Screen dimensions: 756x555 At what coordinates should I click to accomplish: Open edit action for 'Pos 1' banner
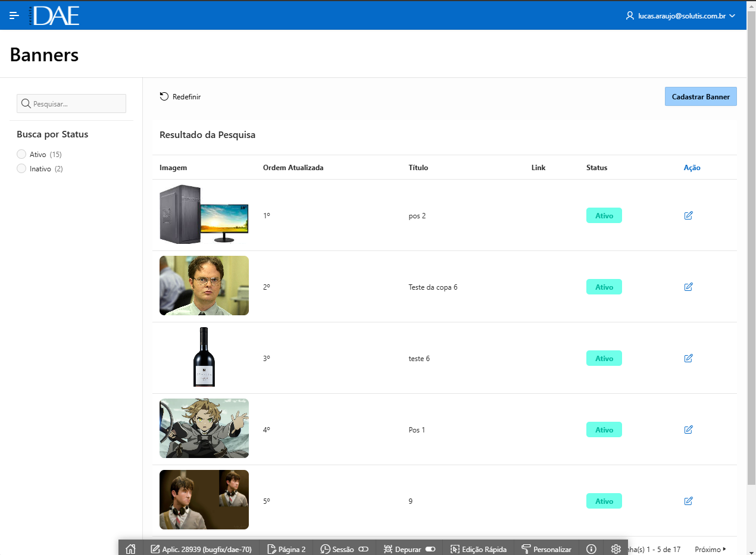688,429
